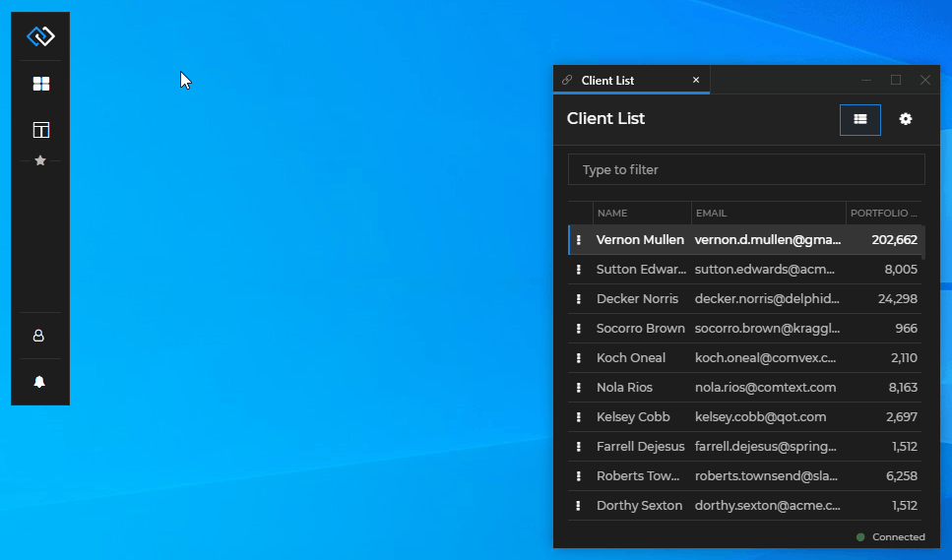Image resolution: width=952 pixels, height=560 pixels.
Task: Click email roberts.townsend@sla...
Action: 766,476
